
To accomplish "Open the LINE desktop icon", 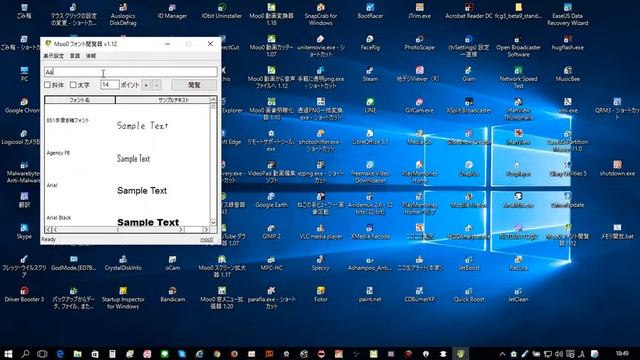I will click(370, 106).
